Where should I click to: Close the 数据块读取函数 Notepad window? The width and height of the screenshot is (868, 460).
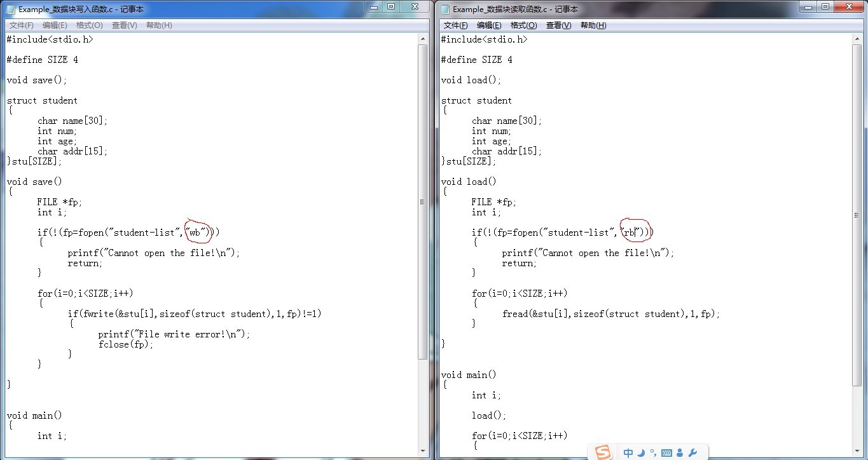[850, 6]
